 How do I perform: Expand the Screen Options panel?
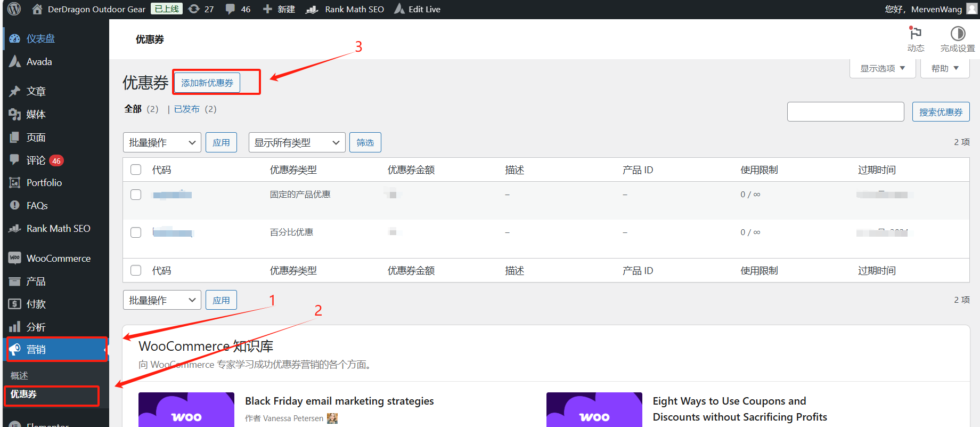pyautogui.click(x=883, y=68)
